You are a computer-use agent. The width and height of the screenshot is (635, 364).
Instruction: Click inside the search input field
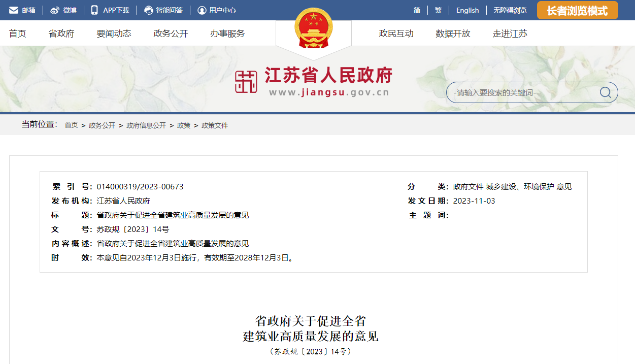tap(518, 92)
